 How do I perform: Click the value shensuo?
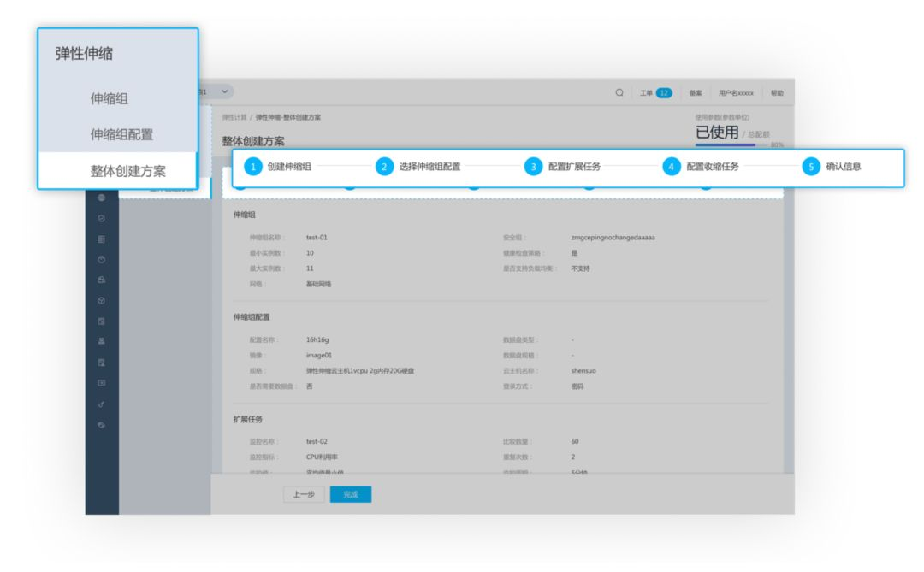[583, 371]
